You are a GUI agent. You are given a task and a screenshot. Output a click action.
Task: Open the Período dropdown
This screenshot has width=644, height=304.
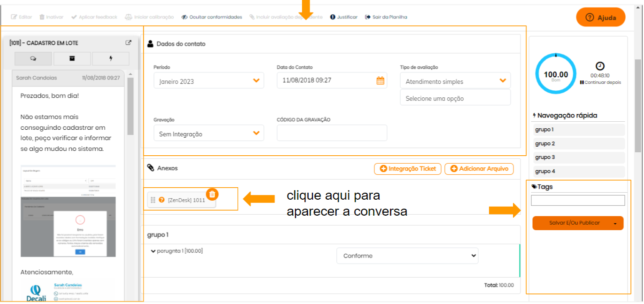pos(208,81)
